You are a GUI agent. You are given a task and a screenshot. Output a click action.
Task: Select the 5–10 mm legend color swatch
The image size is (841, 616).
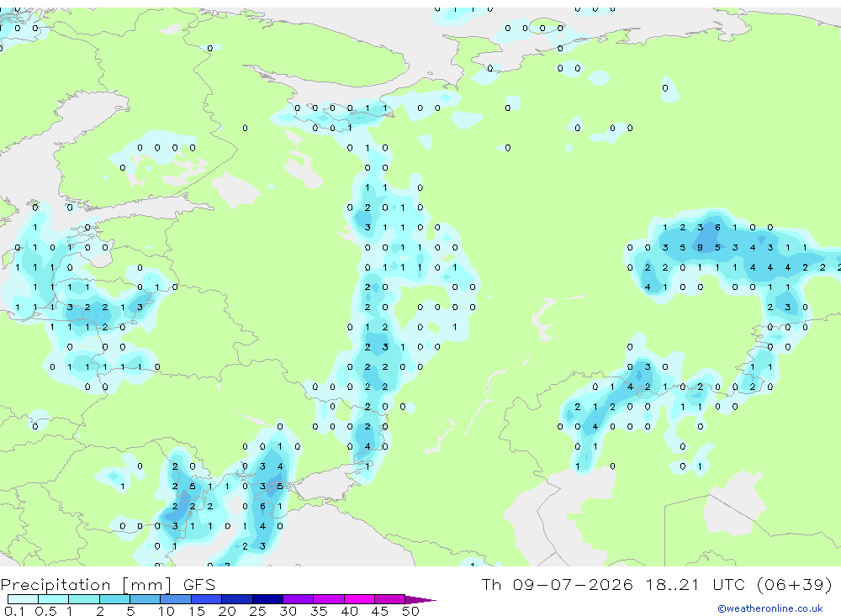(145, 599)
